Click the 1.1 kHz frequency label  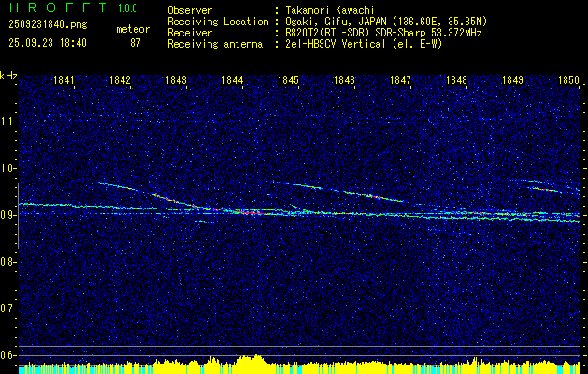[8, 122]
